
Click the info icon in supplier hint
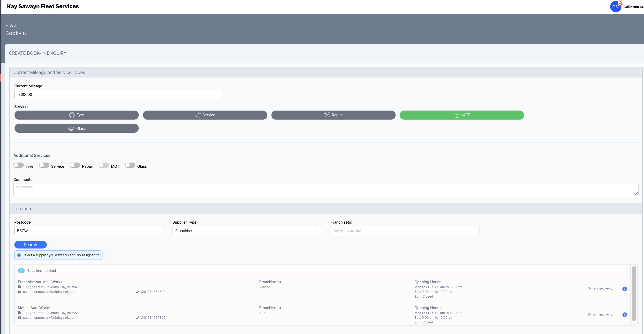(19, 255)
